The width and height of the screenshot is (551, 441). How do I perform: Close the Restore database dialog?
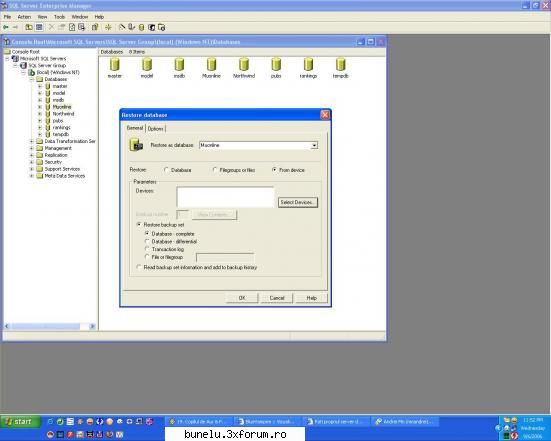[325, 115]
